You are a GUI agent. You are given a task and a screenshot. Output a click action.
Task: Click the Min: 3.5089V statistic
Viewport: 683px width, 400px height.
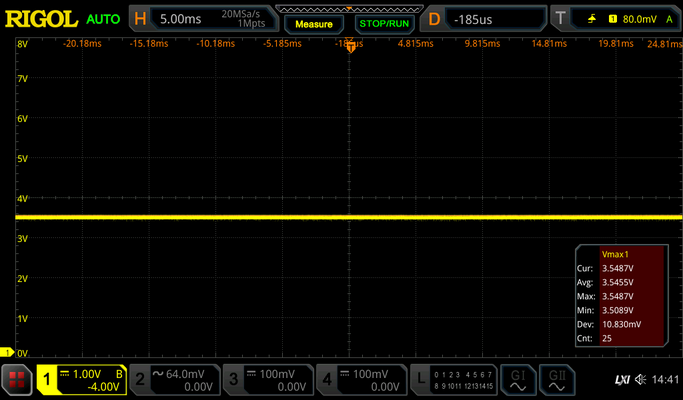(618, 310)
